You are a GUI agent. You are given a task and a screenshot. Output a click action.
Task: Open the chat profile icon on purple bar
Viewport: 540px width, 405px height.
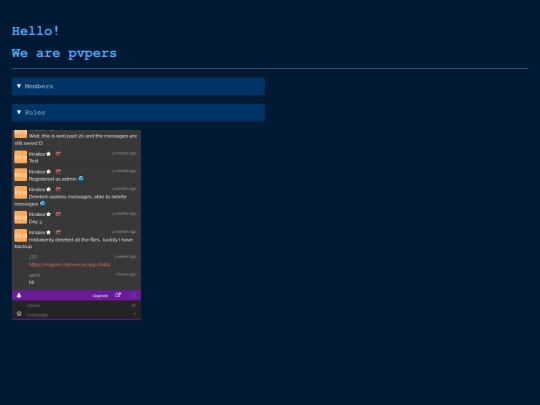coord(19,295)
